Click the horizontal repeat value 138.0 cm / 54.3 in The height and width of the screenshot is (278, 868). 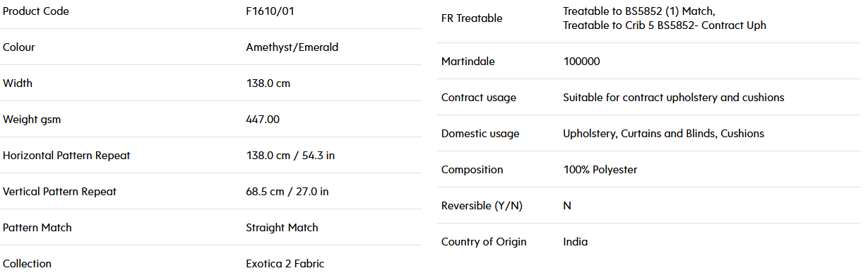pyautogui.click(x=290, y=156)
